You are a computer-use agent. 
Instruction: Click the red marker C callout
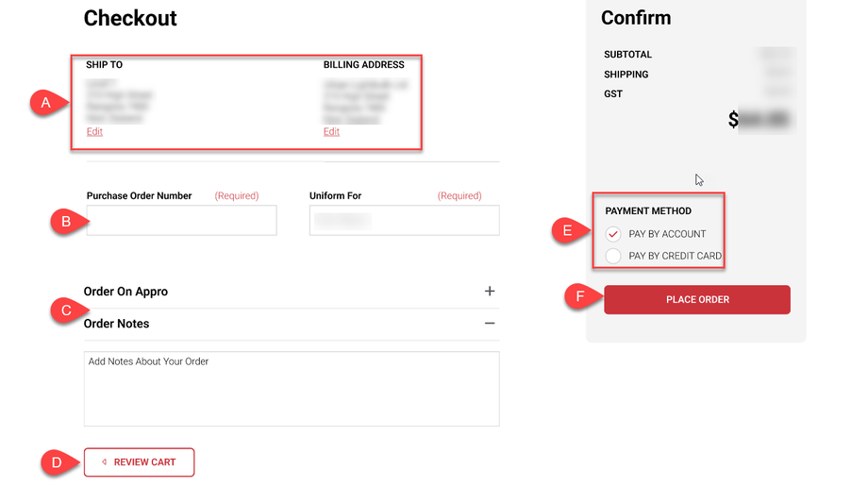[x=64, y=310]
